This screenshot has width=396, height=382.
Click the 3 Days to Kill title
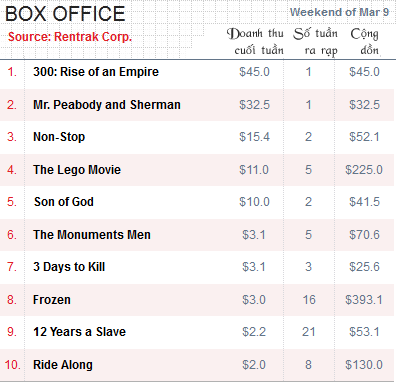[69, 267]
